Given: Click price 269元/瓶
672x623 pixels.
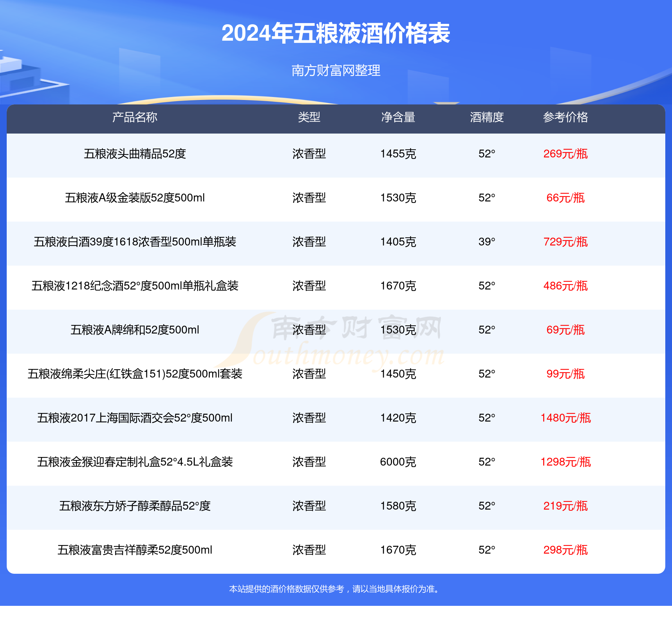Looking at the screenshot, I should point(566,154).
